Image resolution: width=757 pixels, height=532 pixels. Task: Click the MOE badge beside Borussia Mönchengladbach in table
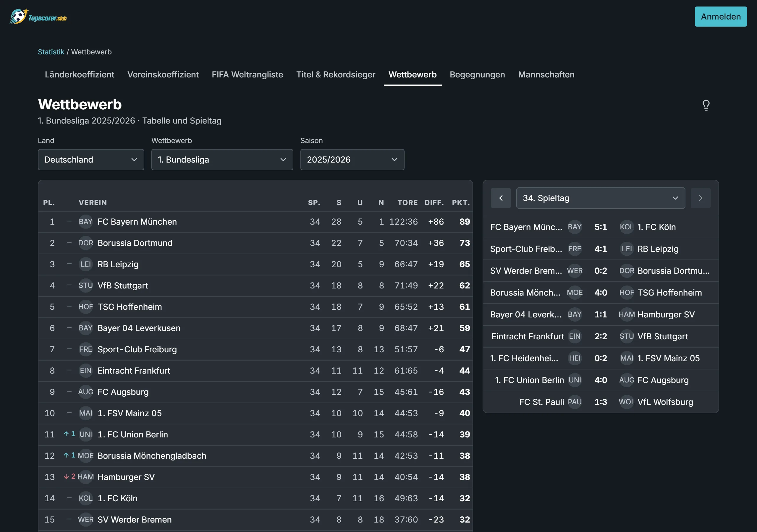[x=86, y=455]
